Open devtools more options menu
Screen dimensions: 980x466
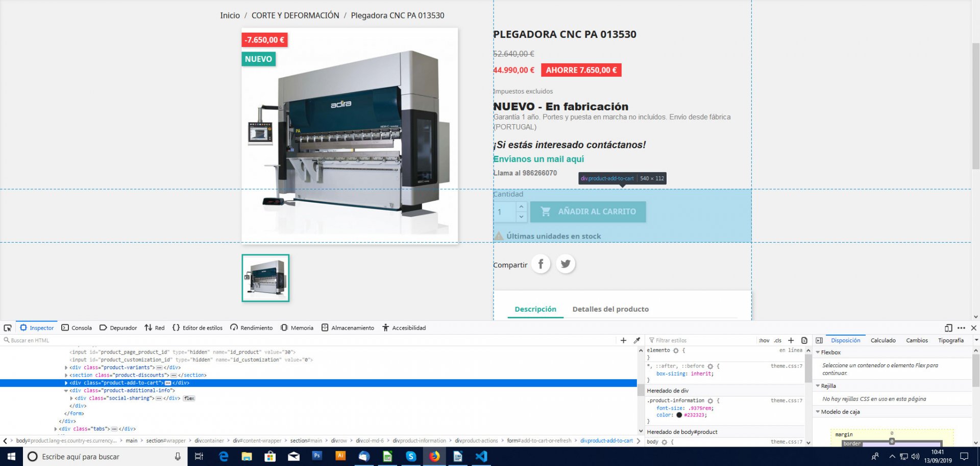pyautogui.click(x=962, y=328)
